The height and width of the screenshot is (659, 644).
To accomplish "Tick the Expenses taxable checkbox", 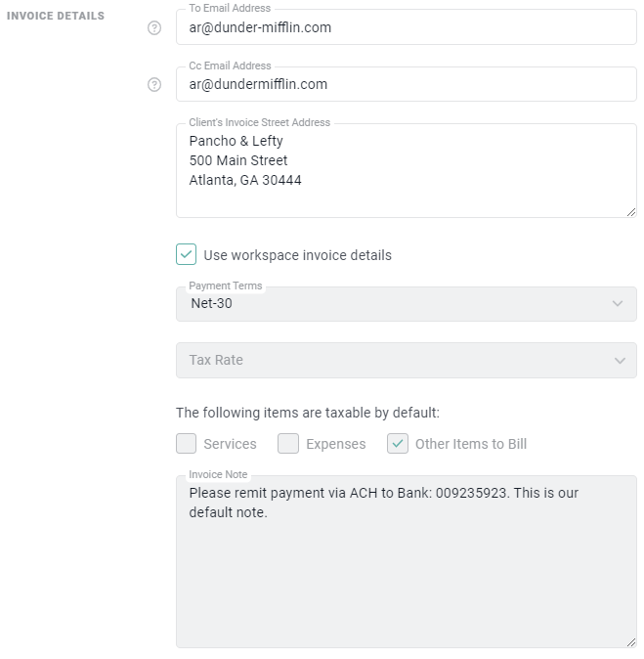I will [x=288, y=444].
